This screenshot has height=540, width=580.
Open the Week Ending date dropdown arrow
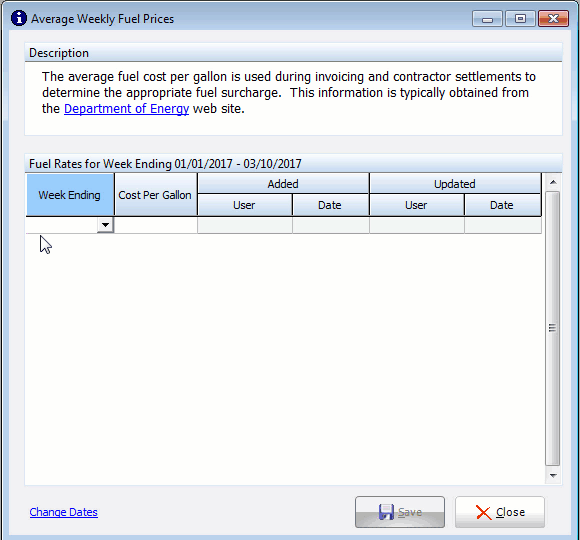[x=105, y=225]
